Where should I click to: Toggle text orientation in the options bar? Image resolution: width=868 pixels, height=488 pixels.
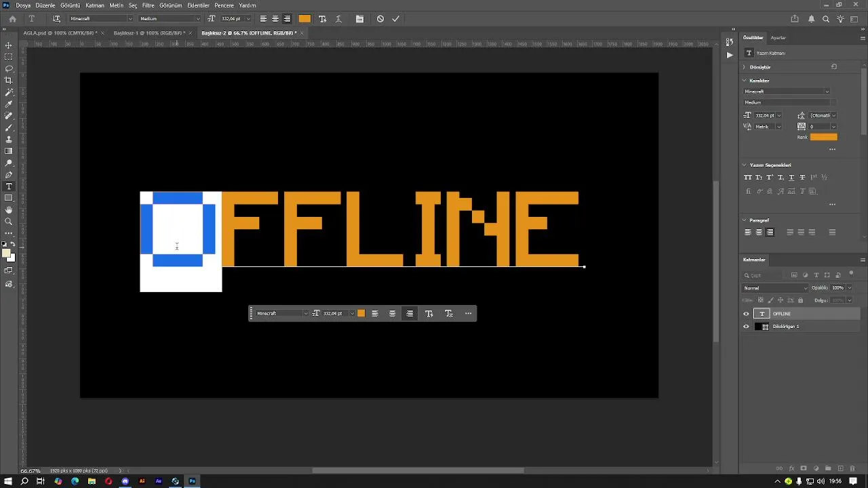pos(56,19)
